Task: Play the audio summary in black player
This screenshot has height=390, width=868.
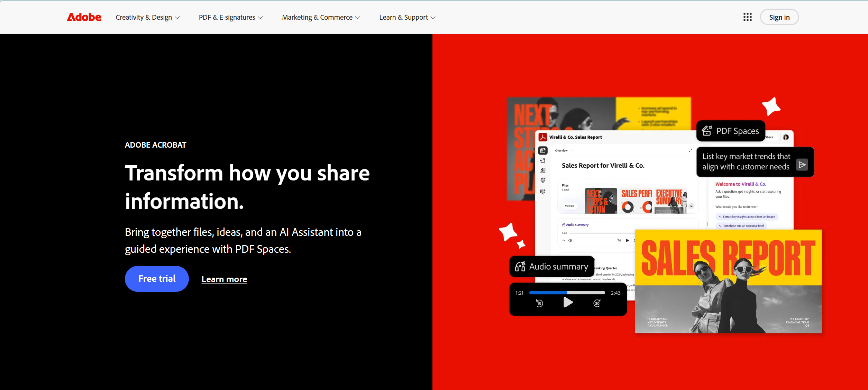Action: click(x=568, y=303)
